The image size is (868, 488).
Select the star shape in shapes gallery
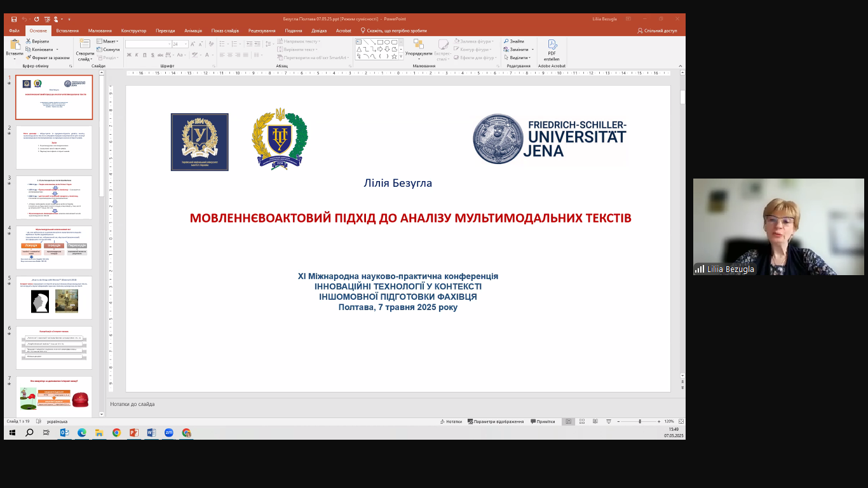click(x=394, y=56)
